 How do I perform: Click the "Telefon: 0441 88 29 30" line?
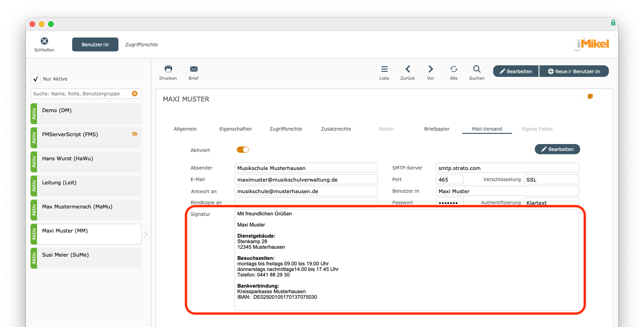(x=263, y=275)
